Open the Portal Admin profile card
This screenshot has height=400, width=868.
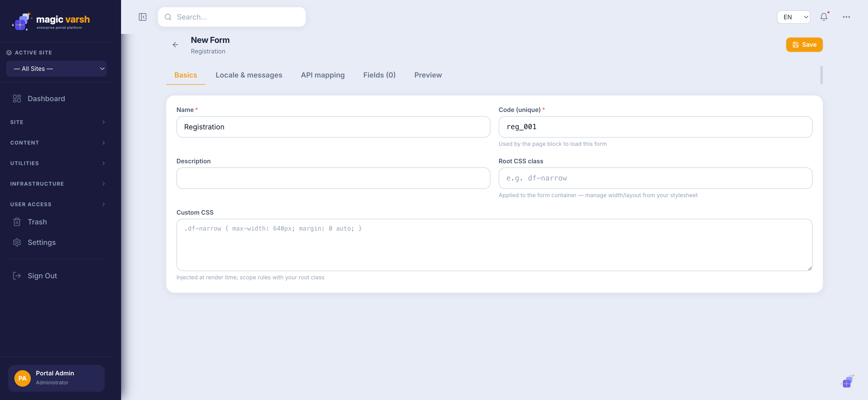56,378
